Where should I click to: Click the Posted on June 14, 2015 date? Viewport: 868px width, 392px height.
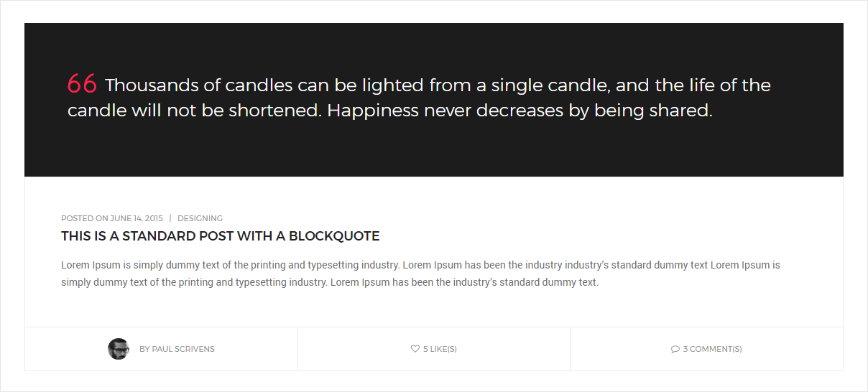pos(112,218)
